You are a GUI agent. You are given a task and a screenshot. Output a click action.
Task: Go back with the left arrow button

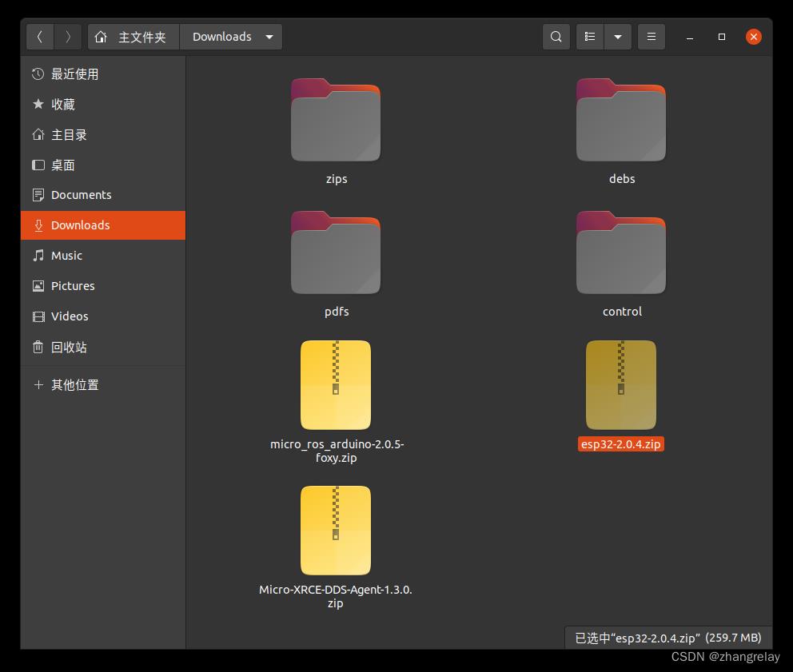[40, 37]
